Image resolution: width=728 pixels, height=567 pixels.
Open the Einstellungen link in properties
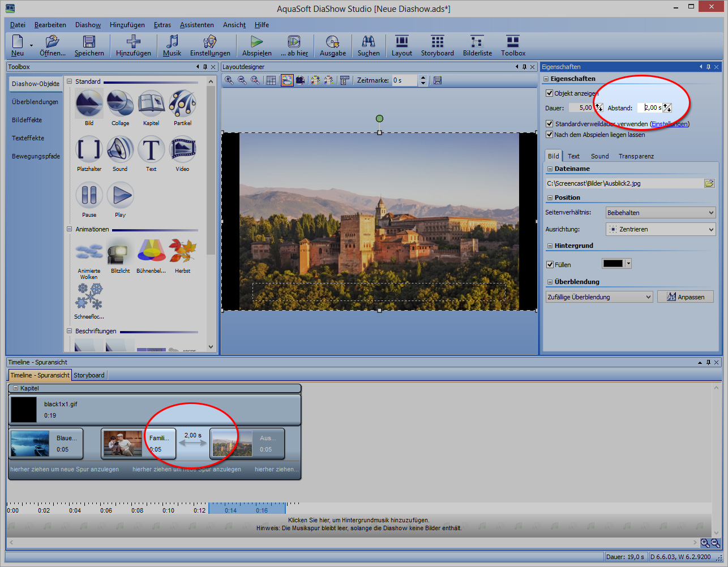[669, 124]
